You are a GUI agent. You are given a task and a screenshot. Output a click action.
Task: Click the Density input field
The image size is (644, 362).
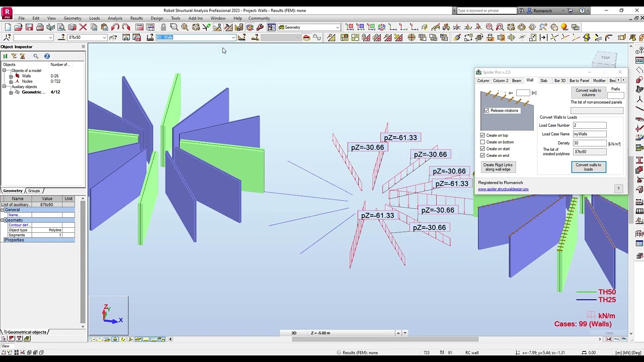tap(589, 143)
